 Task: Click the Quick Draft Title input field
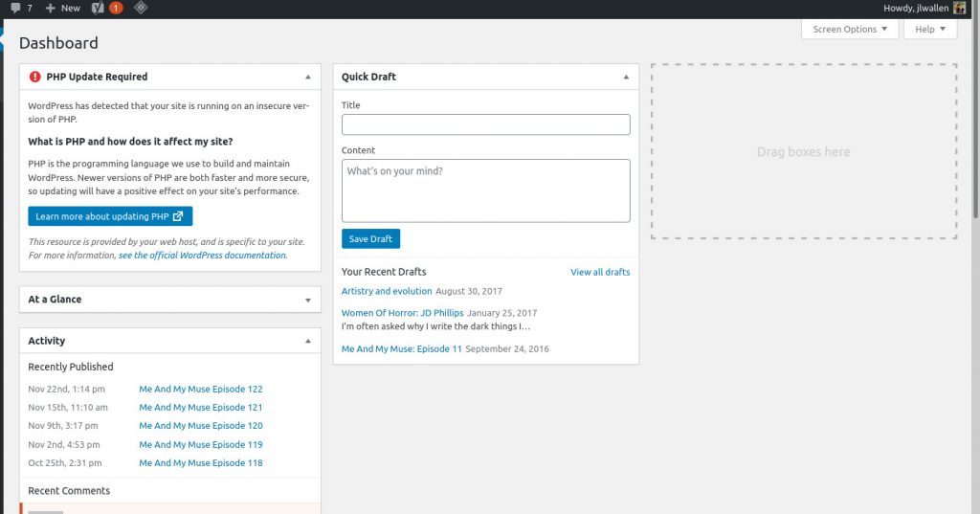[x=485, y=124]
